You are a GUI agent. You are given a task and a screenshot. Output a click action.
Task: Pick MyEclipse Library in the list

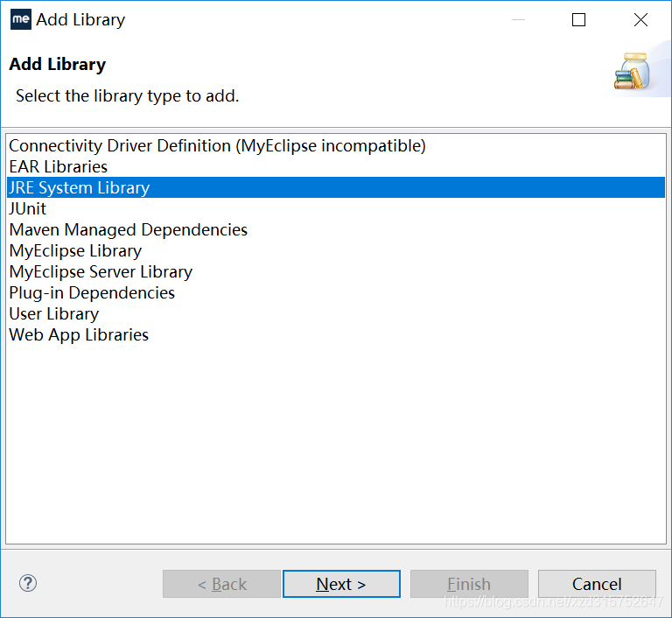click(336, 251)
